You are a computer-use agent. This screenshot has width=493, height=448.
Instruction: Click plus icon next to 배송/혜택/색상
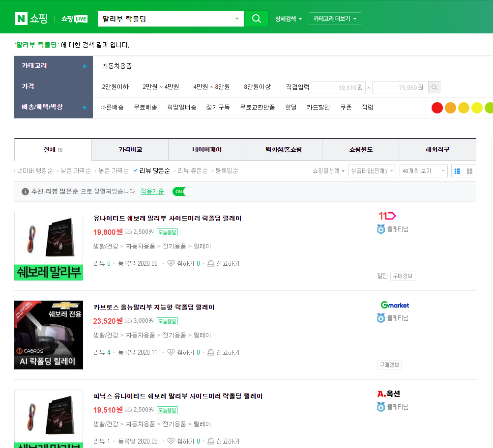[84, 108]
